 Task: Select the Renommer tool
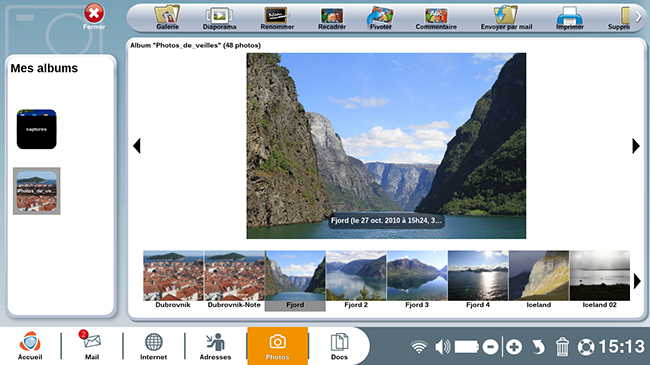pos(277,18)
